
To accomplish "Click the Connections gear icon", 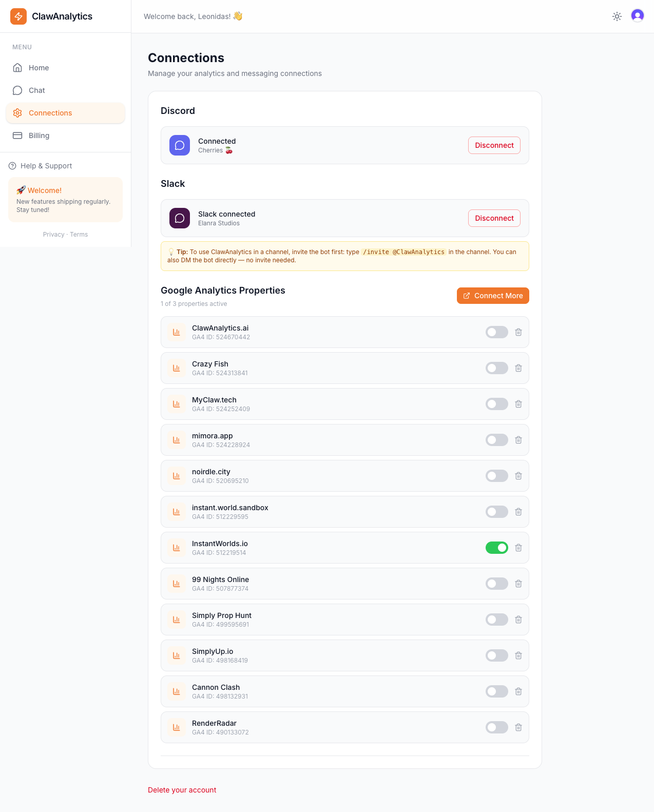I will (17, 113).
